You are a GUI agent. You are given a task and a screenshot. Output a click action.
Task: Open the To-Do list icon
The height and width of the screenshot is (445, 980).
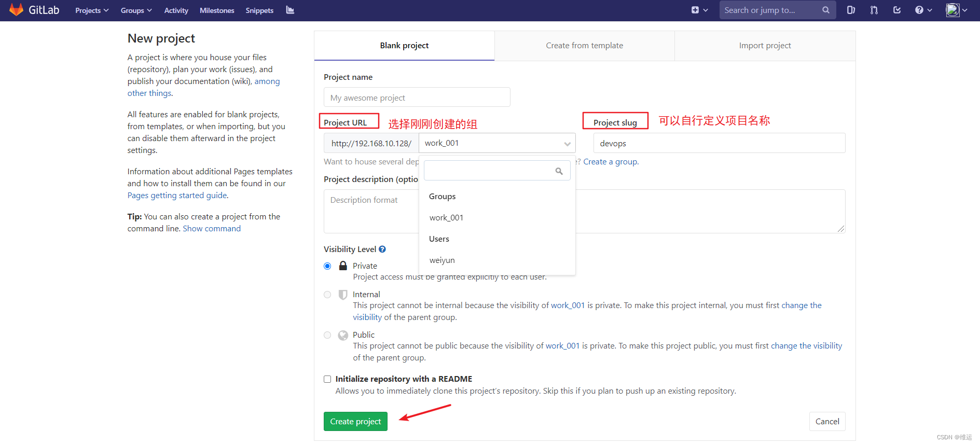point(897,10)
